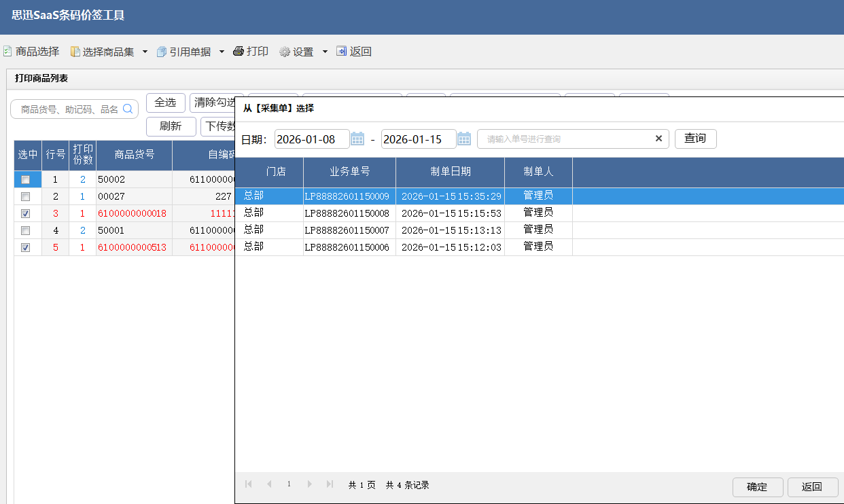Click the 返回 toolbar icon

pyautogui.click(x=341, y=52)
